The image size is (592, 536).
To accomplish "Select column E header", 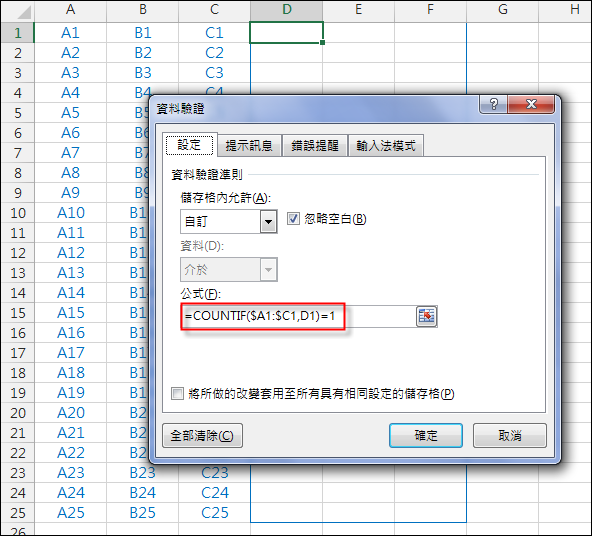I will pyautogui.click(x=358, y=10).
